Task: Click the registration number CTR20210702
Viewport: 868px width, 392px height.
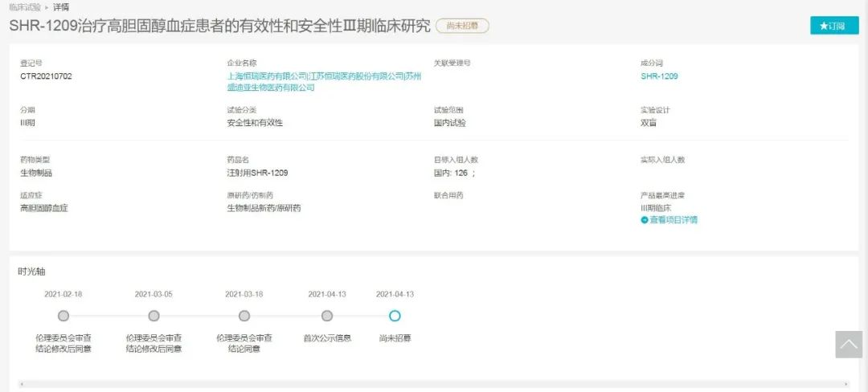Action: pos(46,76)
